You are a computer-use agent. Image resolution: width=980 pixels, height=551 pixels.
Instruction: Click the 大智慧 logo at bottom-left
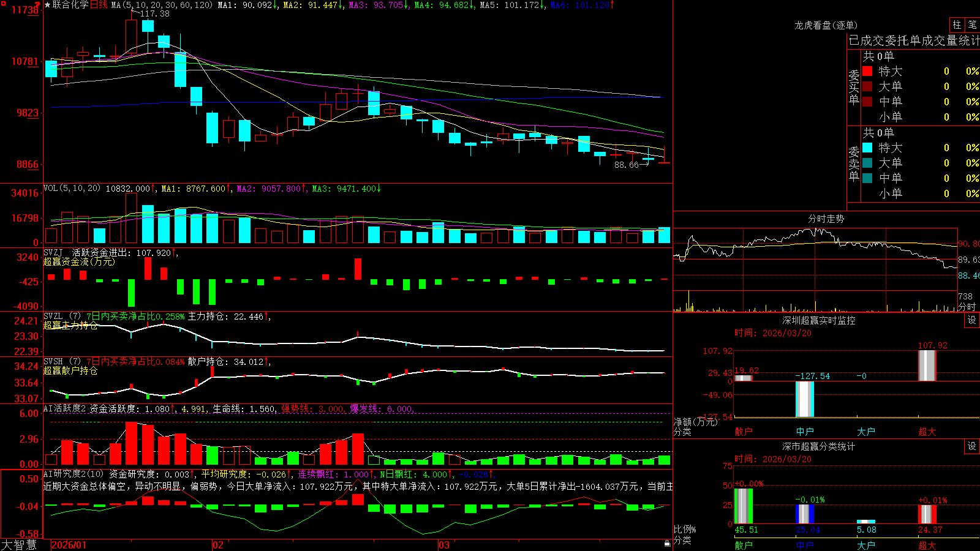point(19,545)
